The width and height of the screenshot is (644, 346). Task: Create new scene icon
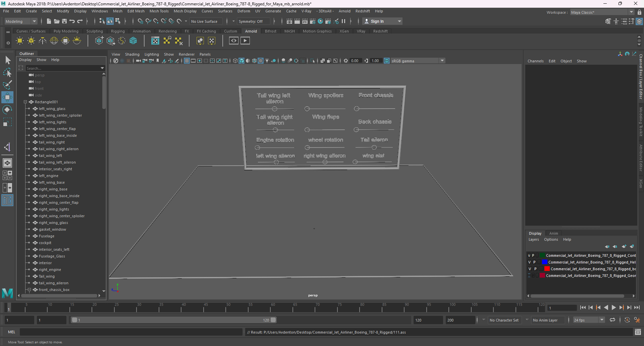coord(49,21)
